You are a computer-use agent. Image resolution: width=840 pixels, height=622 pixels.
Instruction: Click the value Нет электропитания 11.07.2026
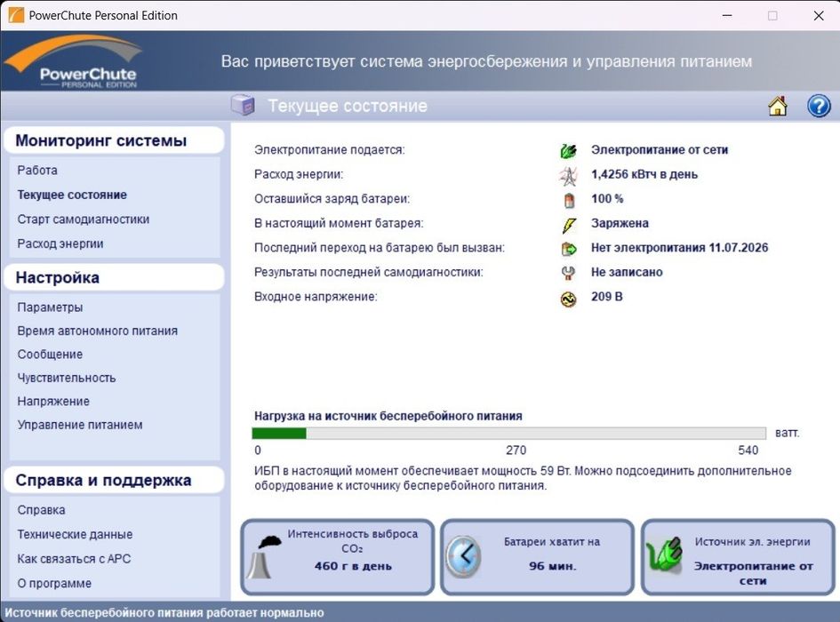click(x=679, y=248)
